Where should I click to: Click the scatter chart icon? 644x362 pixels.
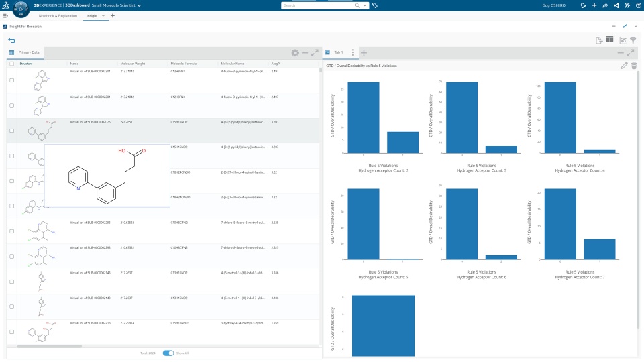pos(623,40)
